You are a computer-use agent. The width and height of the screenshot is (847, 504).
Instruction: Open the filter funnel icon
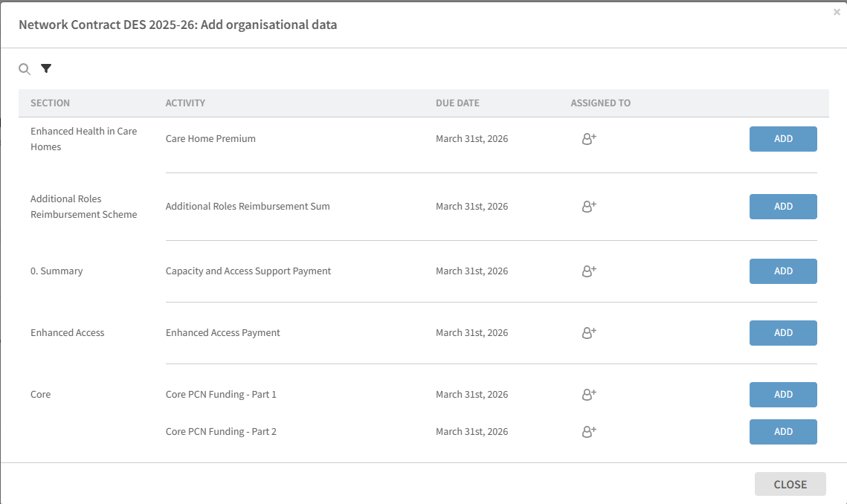[46, 69]
